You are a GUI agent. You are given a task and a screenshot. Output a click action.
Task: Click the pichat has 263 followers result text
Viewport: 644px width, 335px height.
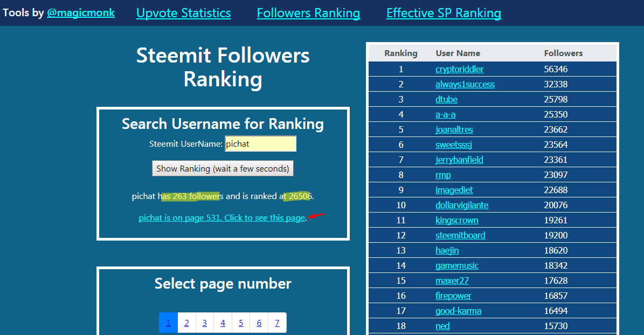(223, 196)
